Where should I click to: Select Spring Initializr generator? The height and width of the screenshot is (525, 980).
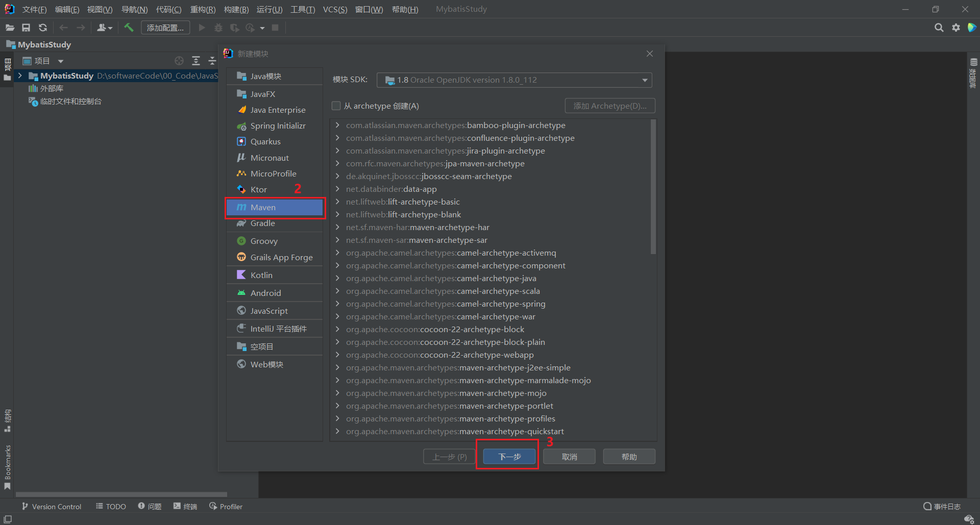[x=275, y=126]
